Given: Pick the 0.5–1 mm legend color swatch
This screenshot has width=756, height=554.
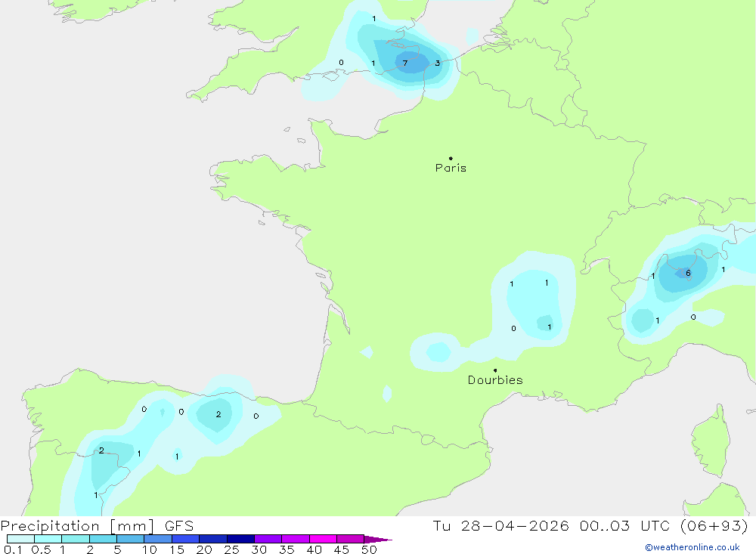Looking at the screenshot, I should 48,539.
